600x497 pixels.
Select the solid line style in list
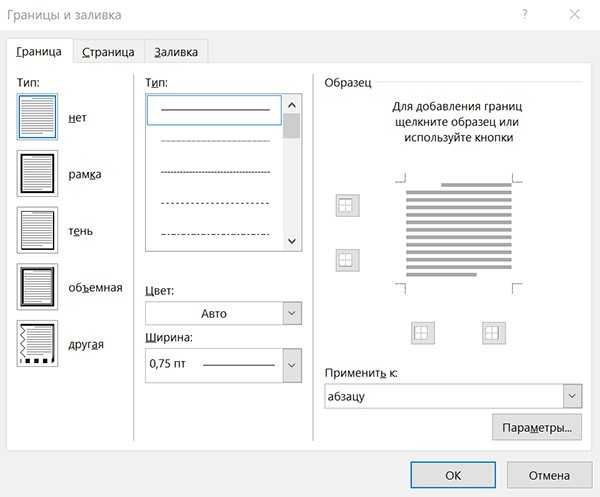(215, 109)
